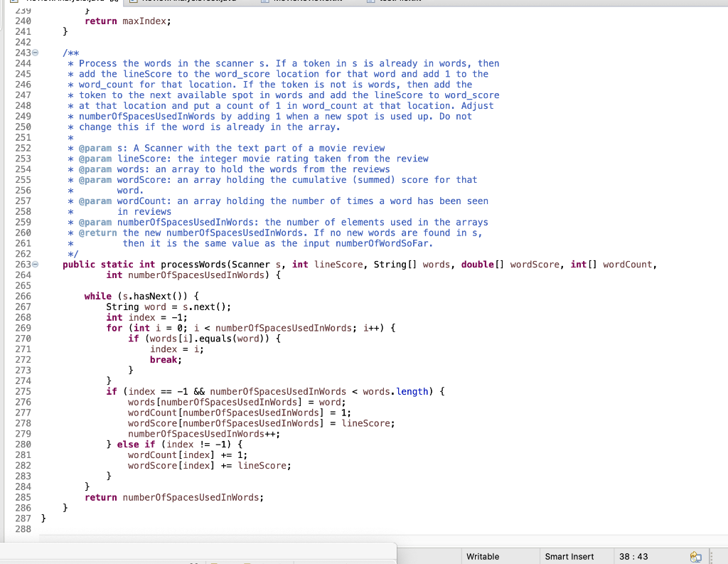Place the cursor on the processWords method name

[192, 264]
